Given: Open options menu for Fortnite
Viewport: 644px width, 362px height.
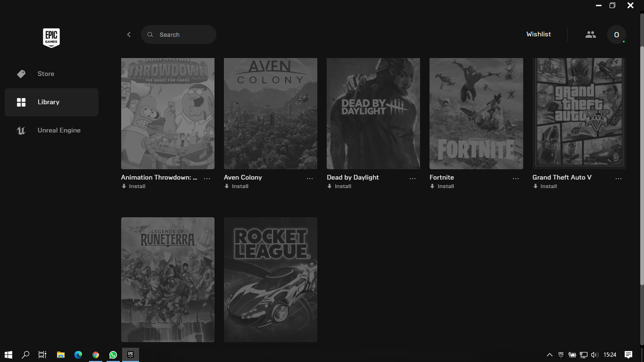Looking at the screenshot, I should (x=515, y=178).
